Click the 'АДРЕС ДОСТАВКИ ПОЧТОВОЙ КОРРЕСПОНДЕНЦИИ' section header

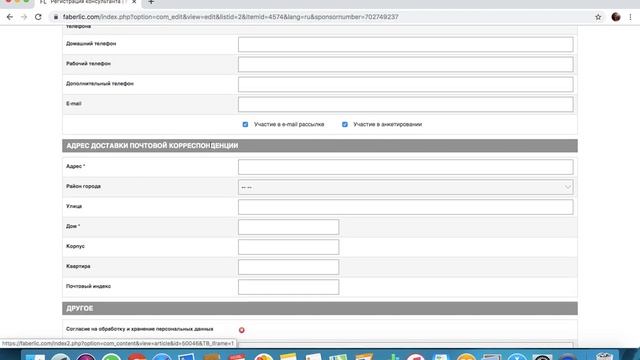tap(320, 146)
